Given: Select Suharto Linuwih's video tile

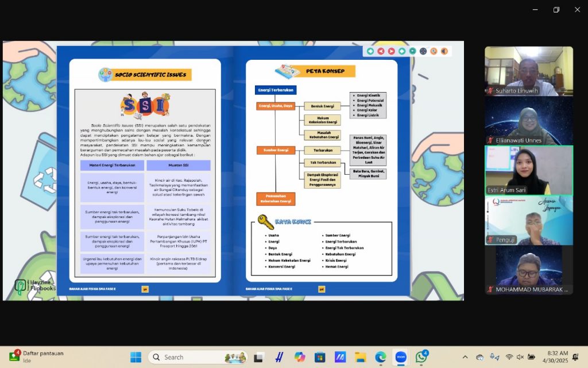Looking at the screenshot, I should 528,71.
